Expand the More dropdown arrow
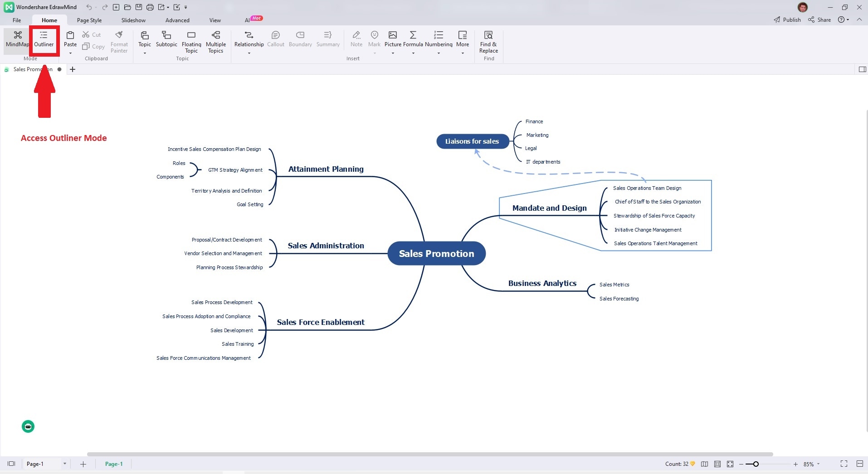 pyautogui.click(x=463, y=53)
